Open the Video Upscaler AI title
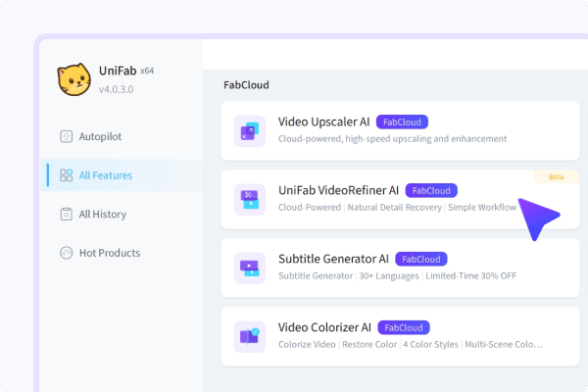 tap(323, 122)
